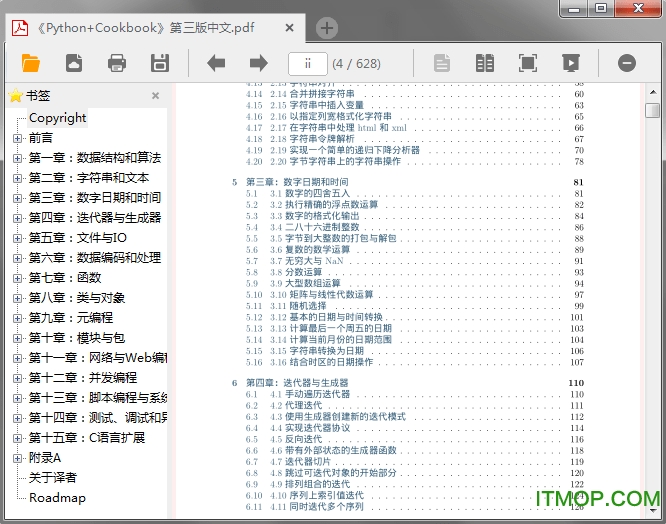Open the Copyright bookmark

coord(58,118)
